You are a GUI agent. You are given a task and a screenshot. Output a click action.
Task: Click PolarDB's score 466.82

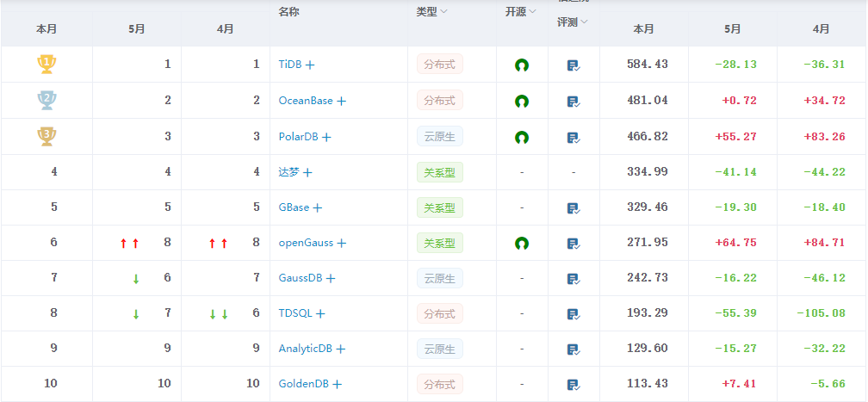point(648,136)
